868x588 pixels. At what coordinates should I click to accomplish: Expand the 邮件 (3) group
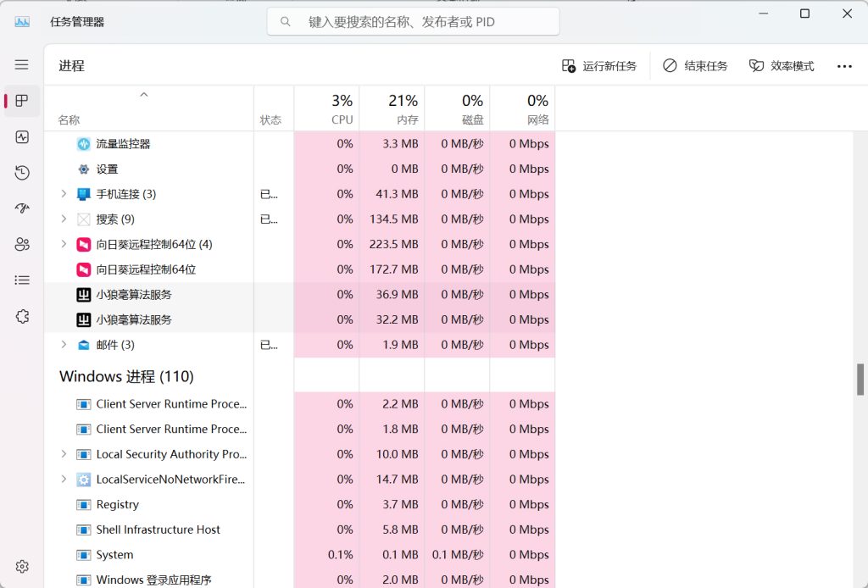tap(64, 345)
